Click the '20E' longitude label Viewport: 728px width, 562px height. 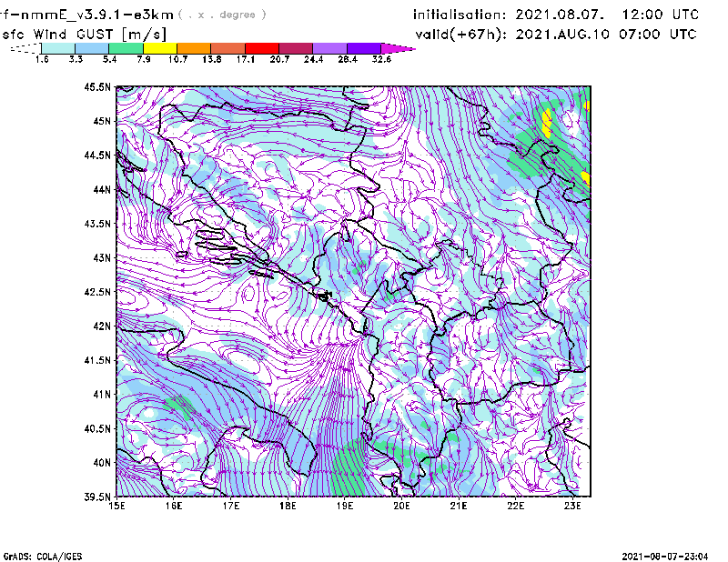401,506
